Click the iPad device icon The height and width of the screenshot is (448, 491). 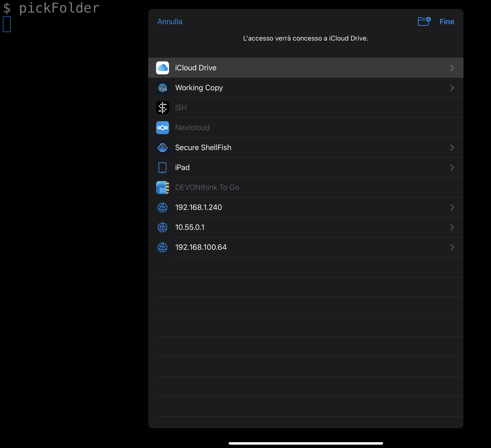click(163, 168)
